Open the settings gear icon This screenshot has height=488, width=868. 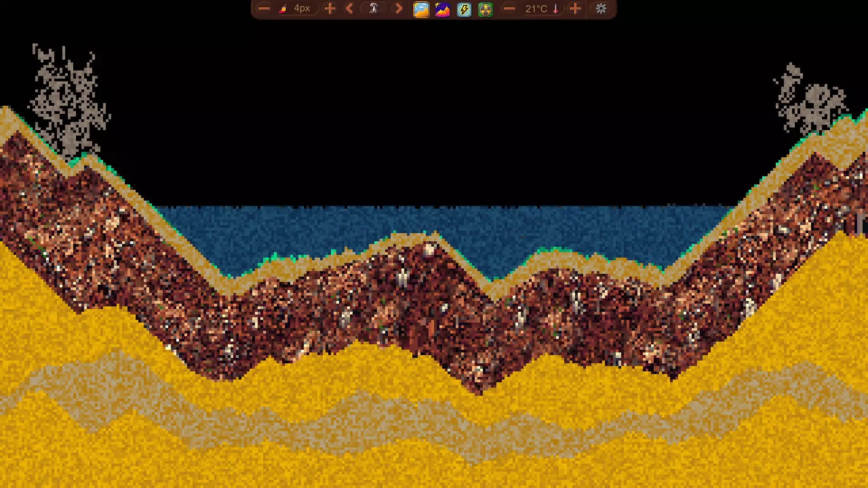pos(600,9)
